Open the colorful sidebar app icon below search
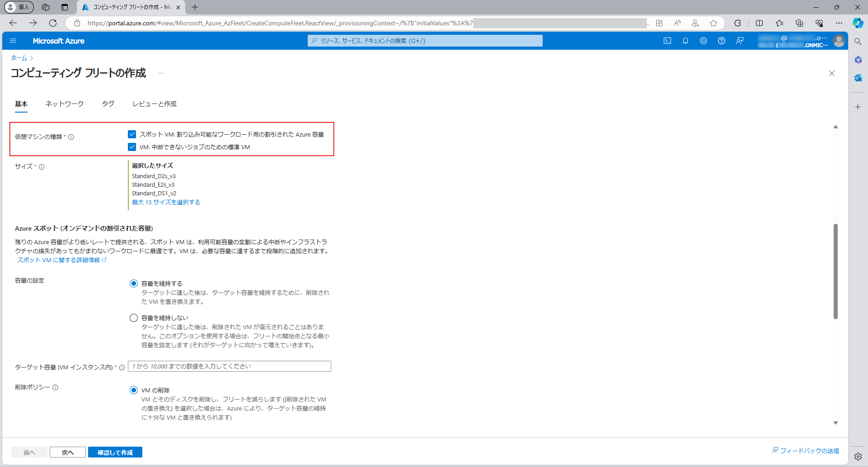This screenshot has width=868, height=467. [x=858, y=60]
